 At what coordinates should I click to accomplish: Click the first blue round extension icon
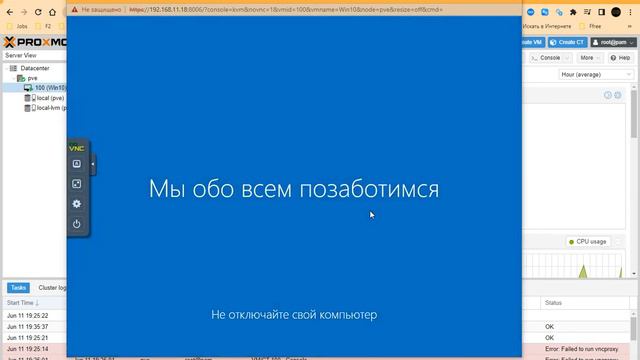tap(531, 12)
